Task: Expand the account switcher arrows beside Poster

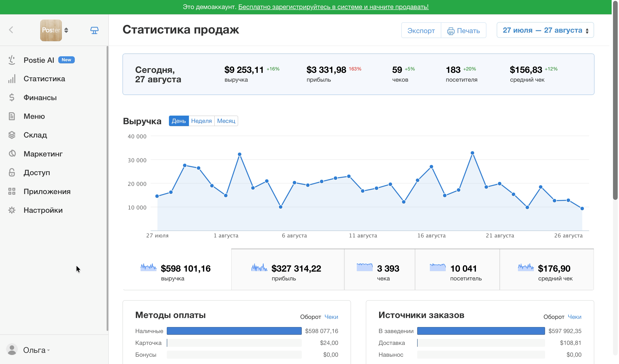Action: [x=66, y=30]
